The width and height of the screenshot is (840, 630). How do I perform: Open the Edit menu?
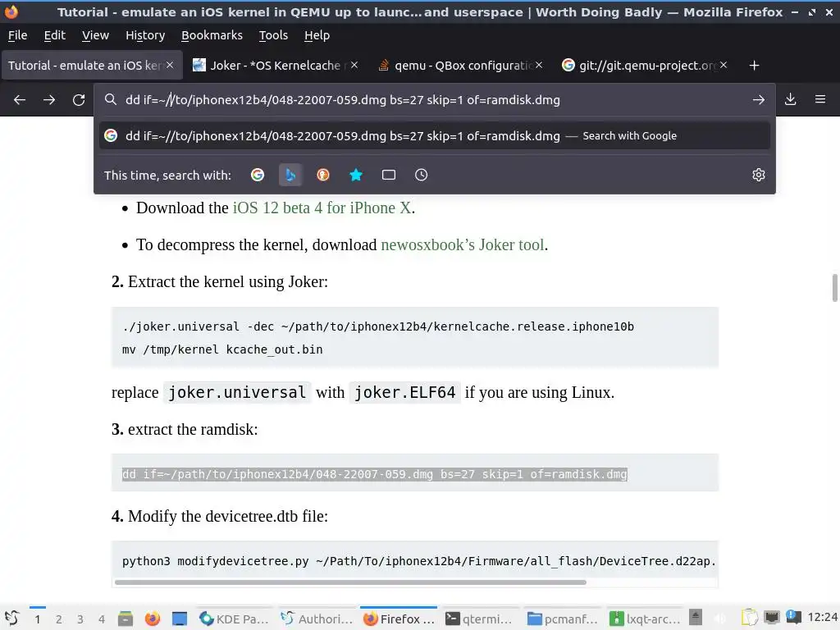tap(55, 35)
